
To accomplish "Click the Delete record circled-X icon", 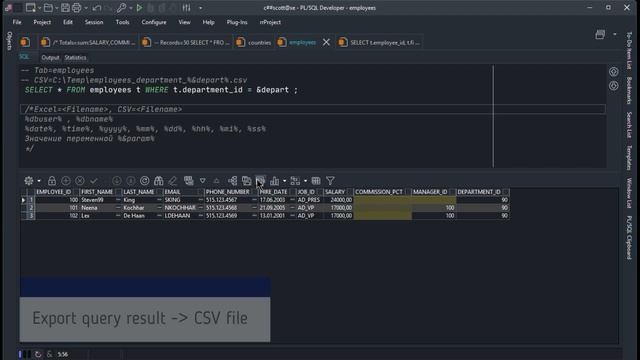I will coord(80,181).
